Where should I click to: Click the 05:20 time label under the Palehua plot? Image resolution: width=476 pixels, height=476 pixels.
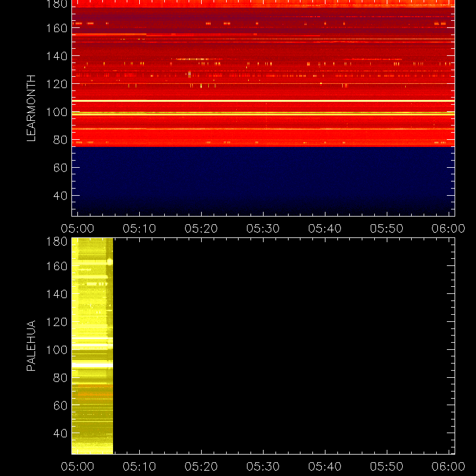pos(201,466)
